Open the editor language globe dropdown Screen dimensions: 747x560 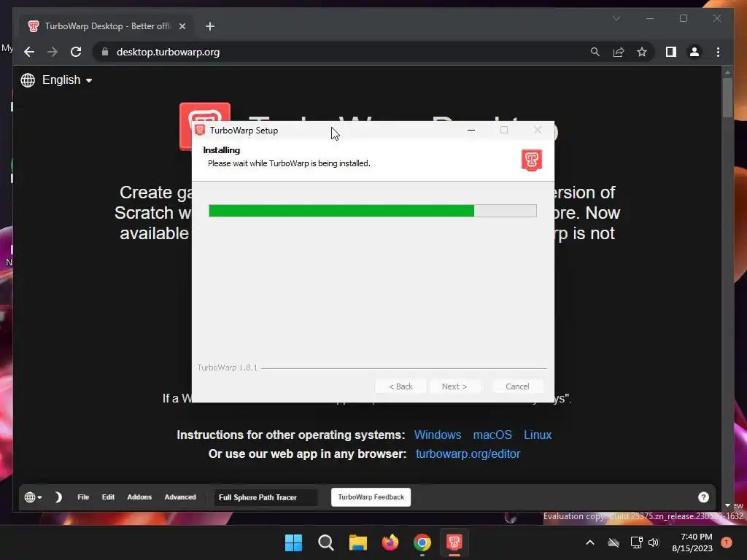click(33, 497)
